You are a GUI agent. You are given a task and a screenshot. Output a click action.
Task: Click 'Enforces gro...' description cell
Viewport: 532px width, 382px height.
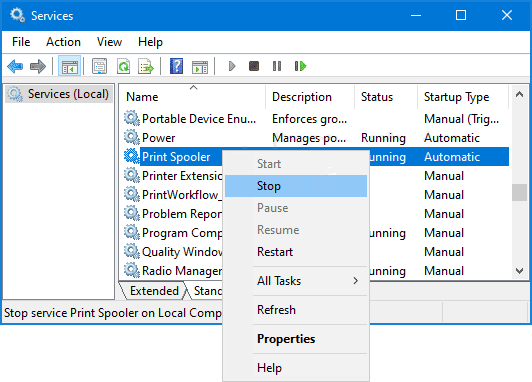pyautogui.click(x=309, y=119)
